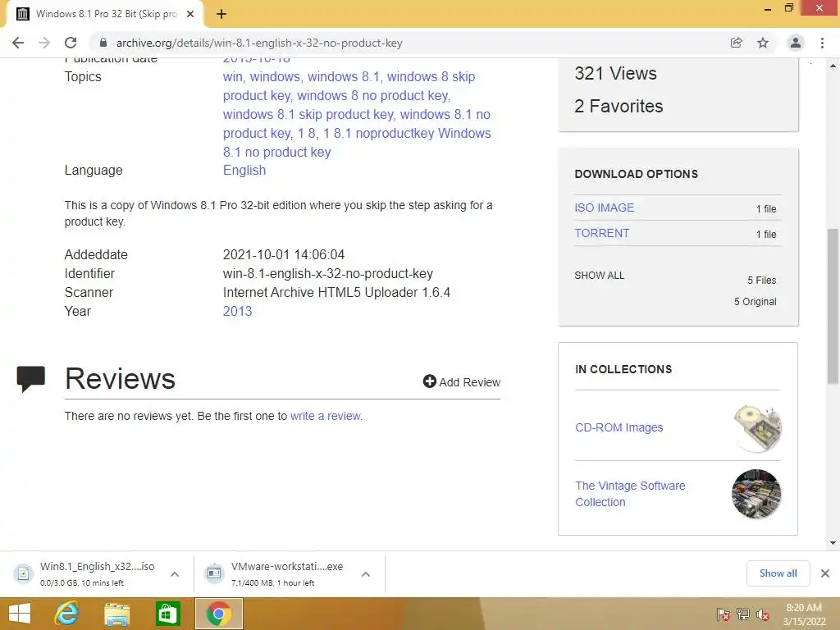Viewport: 840px width, 630px height.
Task: Click the page scrollbar down arrow
Action: (x=833, y=543)
